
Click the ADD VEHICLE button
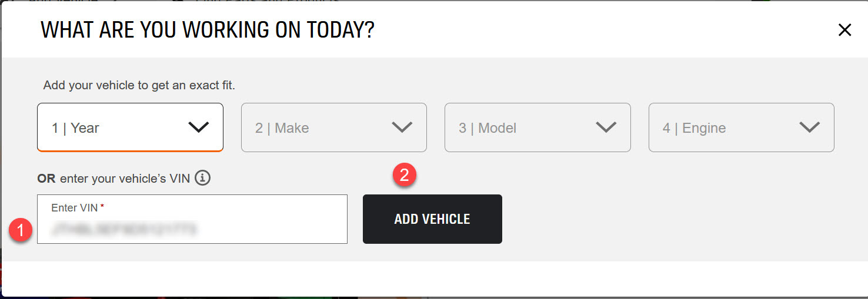click(432, 219)
